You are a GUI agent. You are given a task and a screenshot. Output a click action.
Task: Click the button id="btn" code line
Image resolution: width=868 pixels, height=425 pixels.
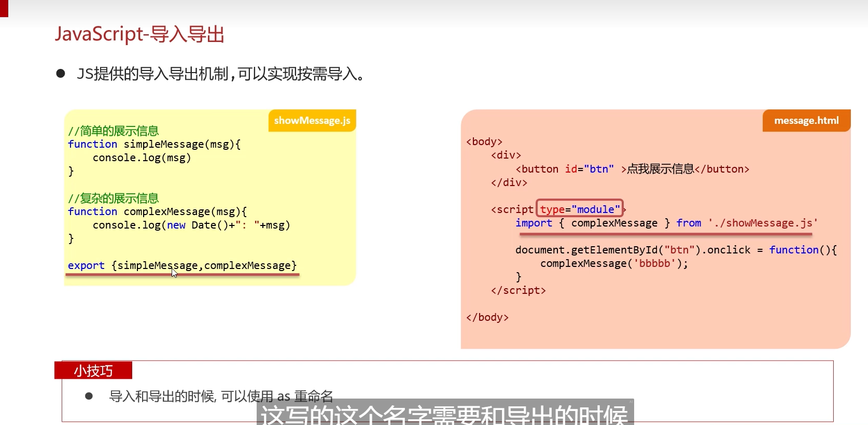click(x=633, y=169)
